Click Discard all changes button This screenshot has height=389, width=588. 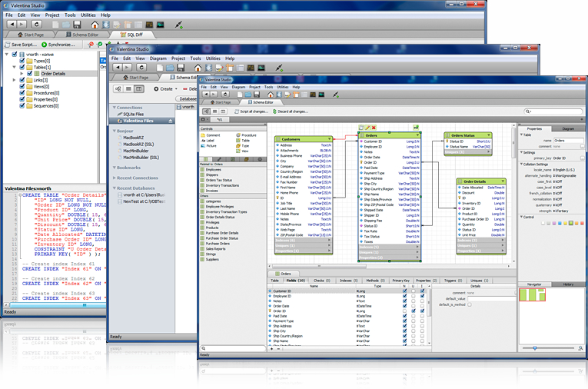(291, 111)
